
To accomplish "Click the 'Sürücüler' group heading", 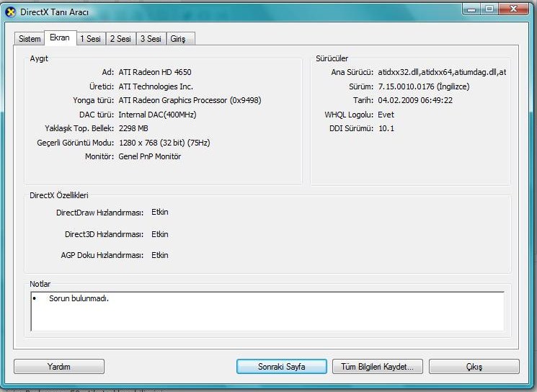I will coord(332,58).
